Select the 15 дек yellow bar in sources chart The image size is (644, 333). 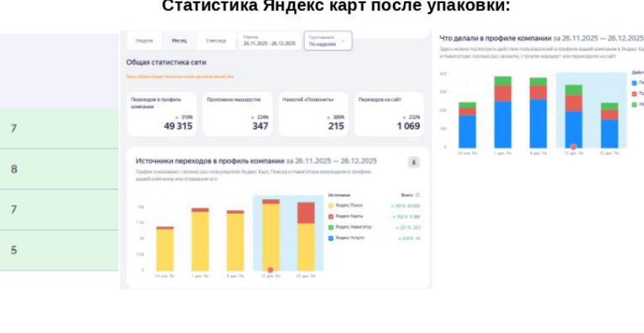(x=271, y=237)
